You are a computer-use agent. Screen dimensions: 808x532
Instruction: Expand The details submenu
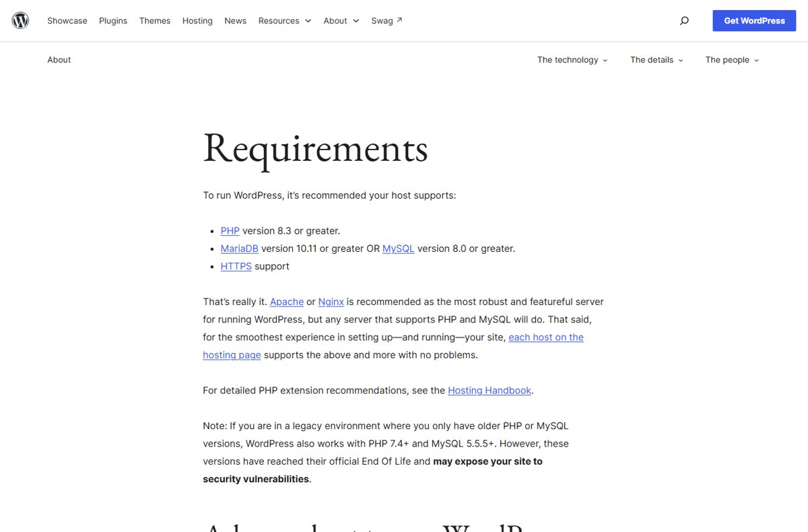click(x=656, y=60)
